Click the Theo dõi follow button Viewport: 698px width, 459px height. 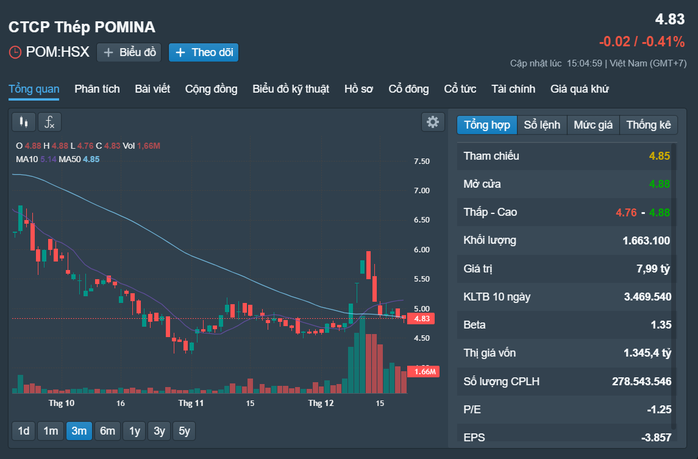203,53
